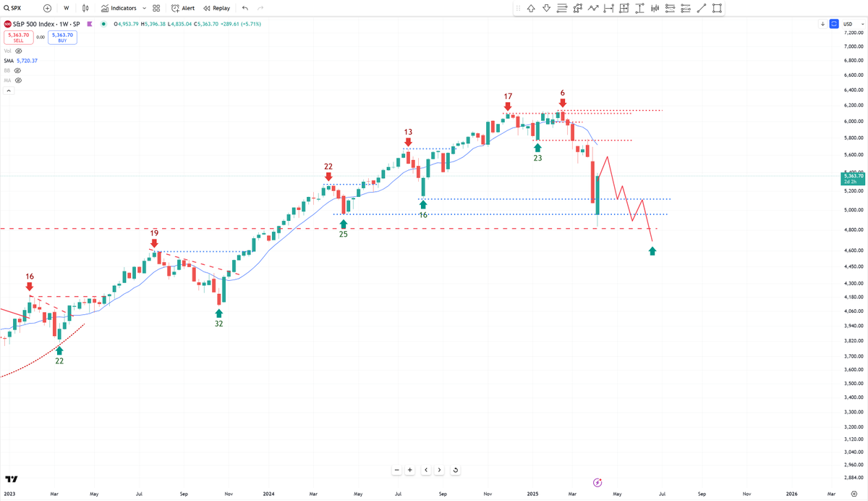Click the down arrow button beside USD

[x=823, y=24]
